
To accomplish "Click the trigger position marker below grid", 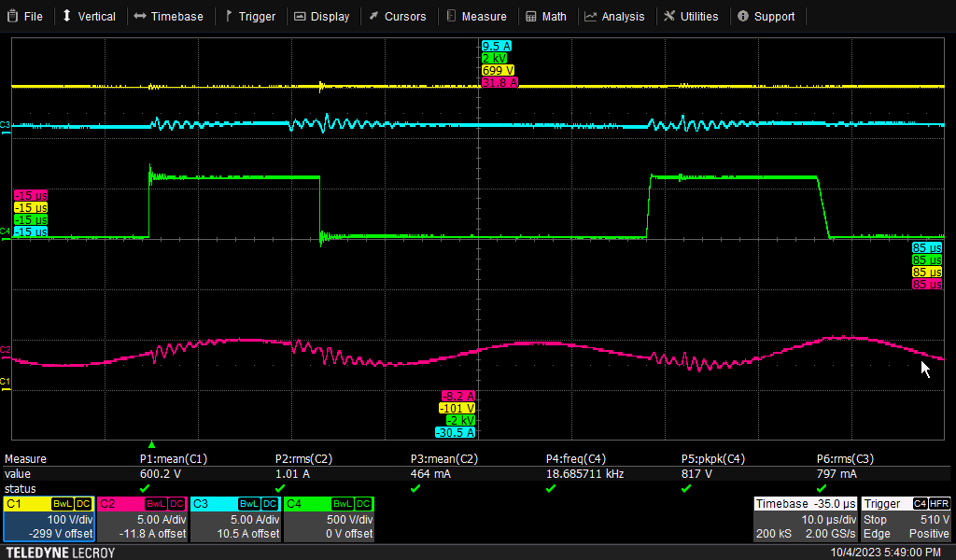I will pyautogui.click(x=152, y=445).
